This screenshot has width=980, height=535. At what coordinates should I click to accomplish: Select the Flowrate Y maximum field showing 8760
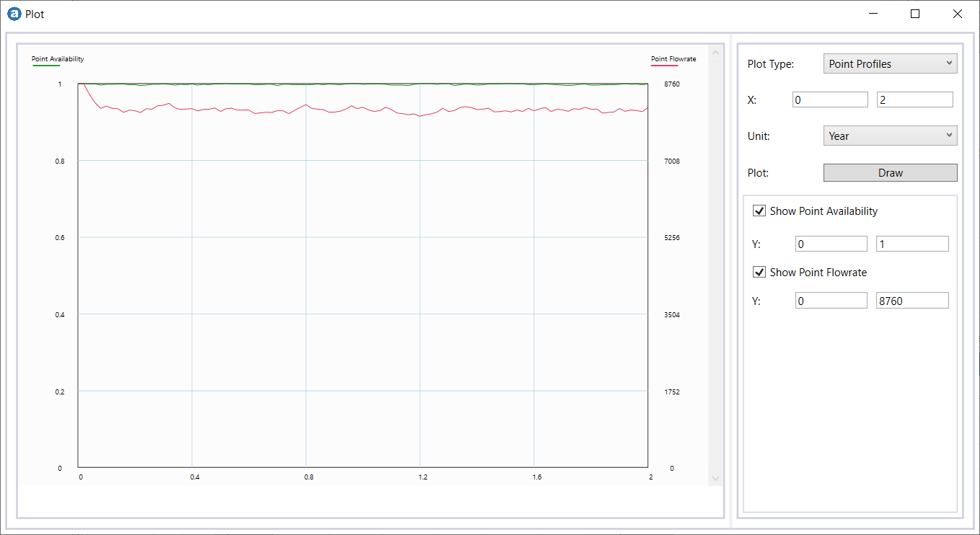point(912,300)
